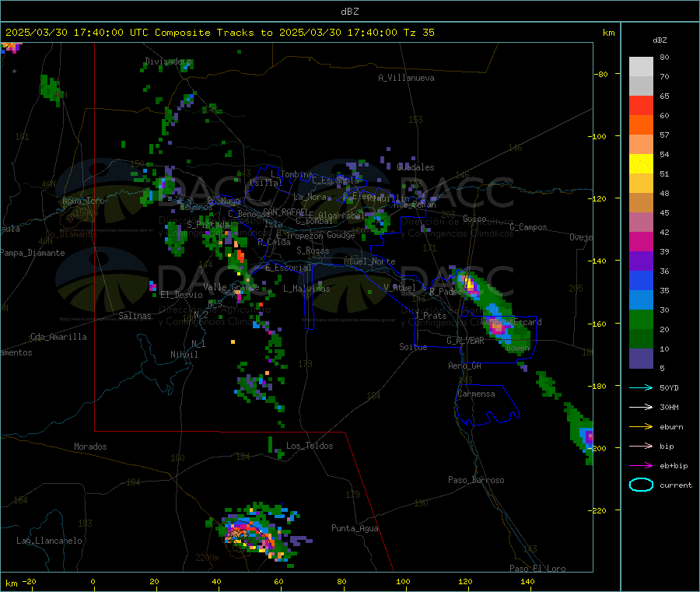Click the 80 dBZ light gray swatch

641,67
